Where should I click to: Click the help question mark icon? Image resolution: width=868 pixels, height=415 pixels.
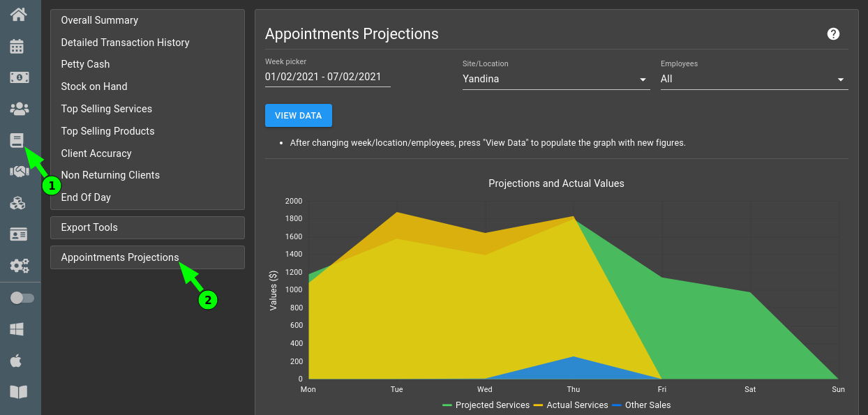(833, 33)
